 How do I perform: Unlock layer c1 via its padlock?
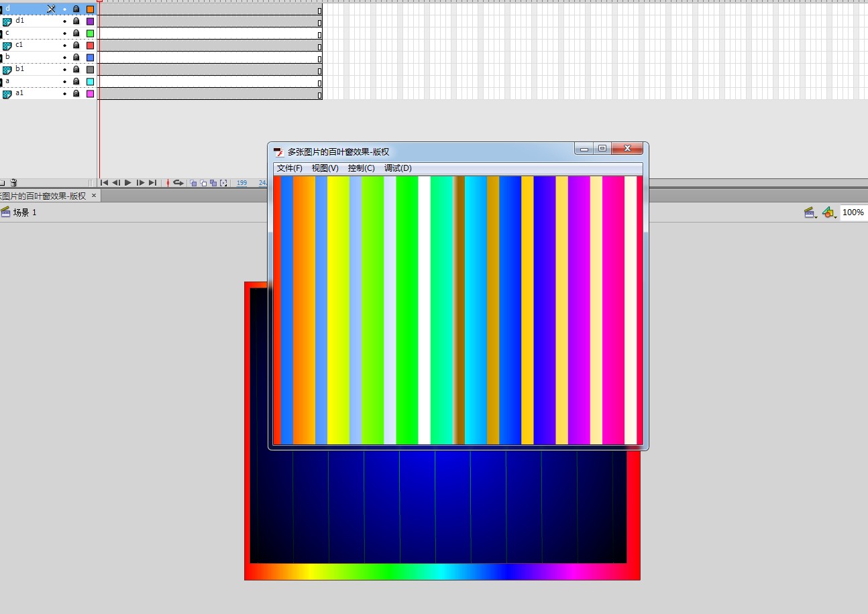76,46
